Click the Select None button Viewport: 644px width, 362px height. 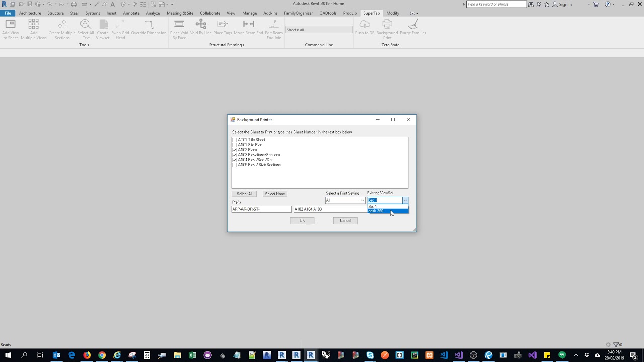[275, 194]
